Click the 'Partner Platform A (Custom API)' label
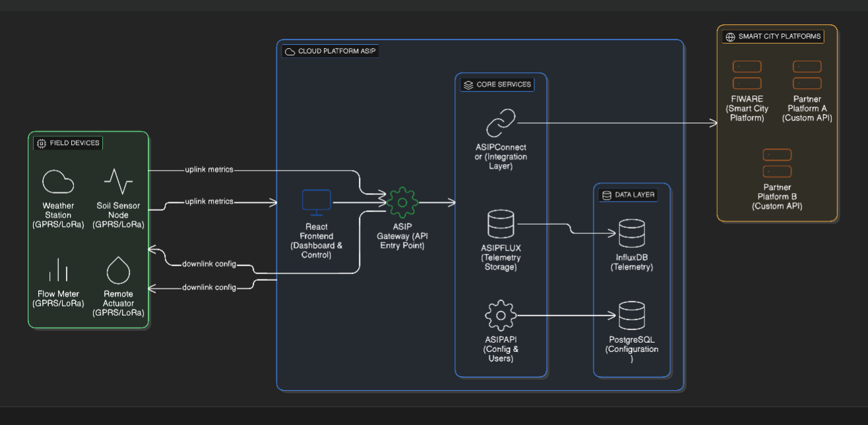Viewport: 868px width, 425px height. click(x=807, y=109)
